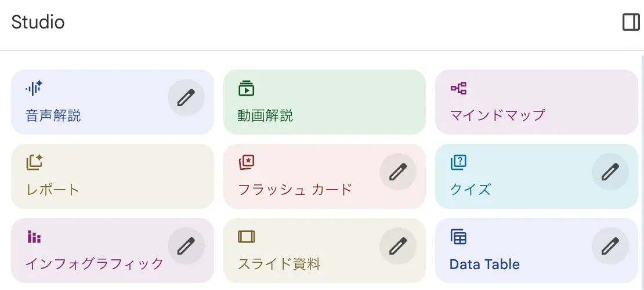Viewport: 644px width, 290px height.
Task: Click the quiz question mark icon
Action: [458, 162]
